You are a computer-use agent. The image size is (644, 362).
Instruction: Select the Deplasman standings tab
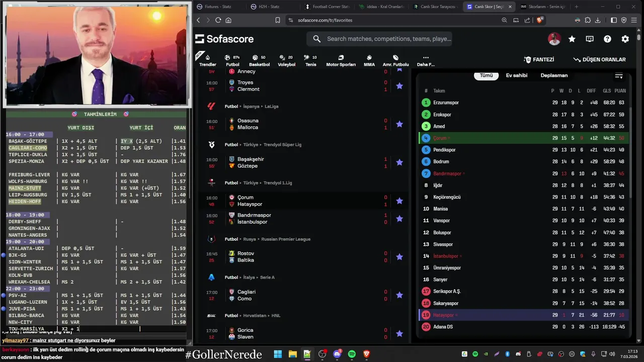click(x=554, y=75)
